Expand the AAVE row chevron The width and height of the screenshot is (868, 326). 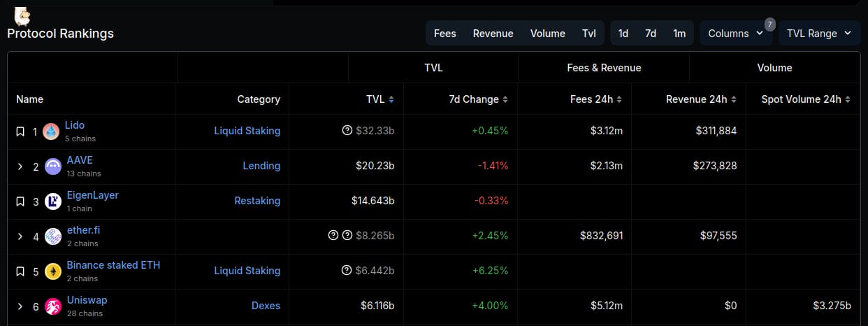[x=20, y=166]
